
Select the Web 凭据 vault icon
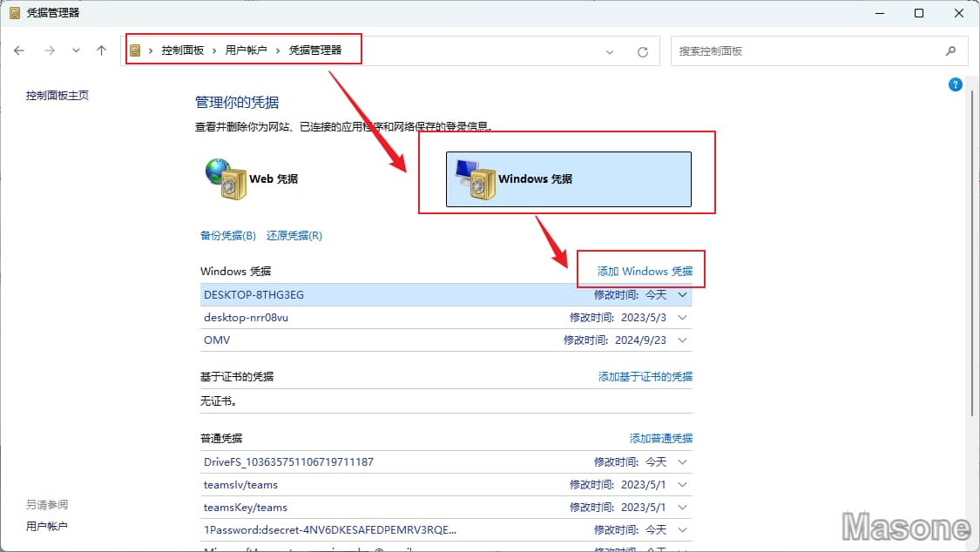pos(226,178)
